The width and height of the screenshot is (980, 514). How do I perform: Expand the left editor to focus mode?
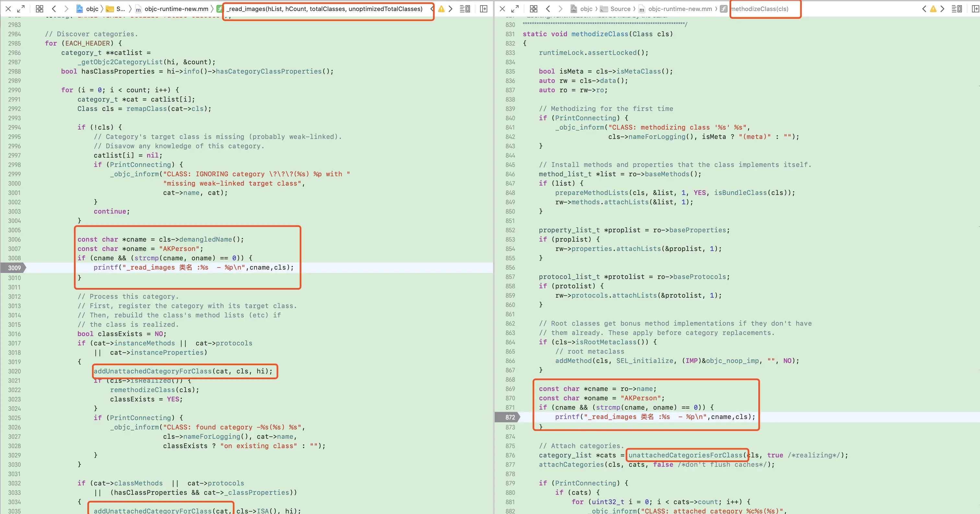tap(21, 8)
